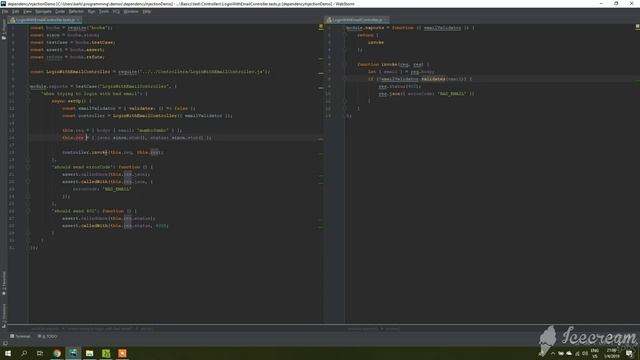
Task: Open the Refactor menu
Action: pos(76,11)
